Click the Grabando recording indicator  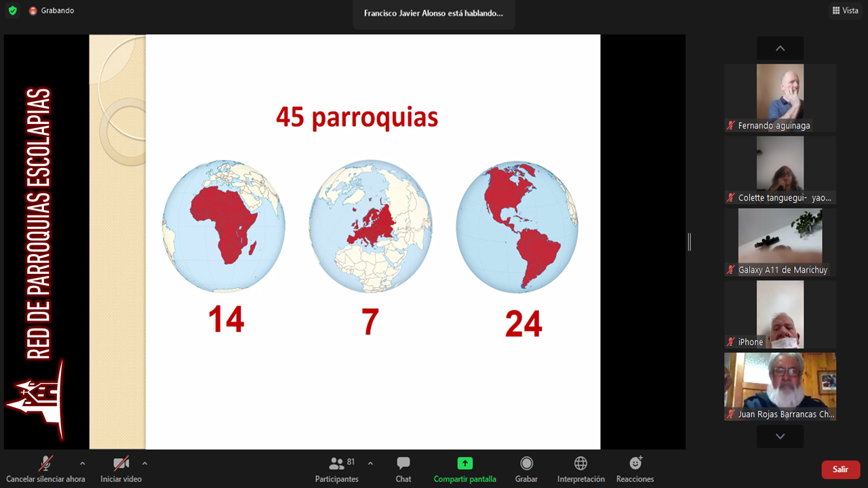[52, 11]
